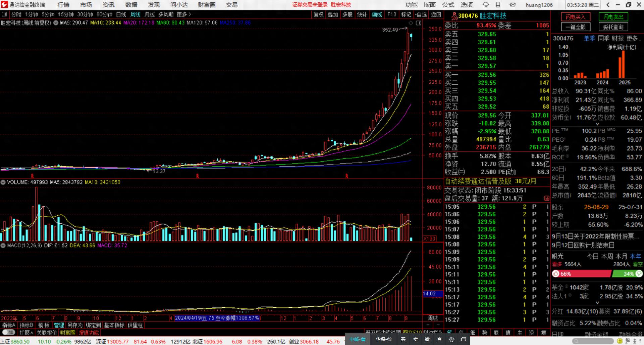The height and width of the screenshot is (345, 644).
Task: Click the refresh sync icon in title bar
Action: coord(485,5)
